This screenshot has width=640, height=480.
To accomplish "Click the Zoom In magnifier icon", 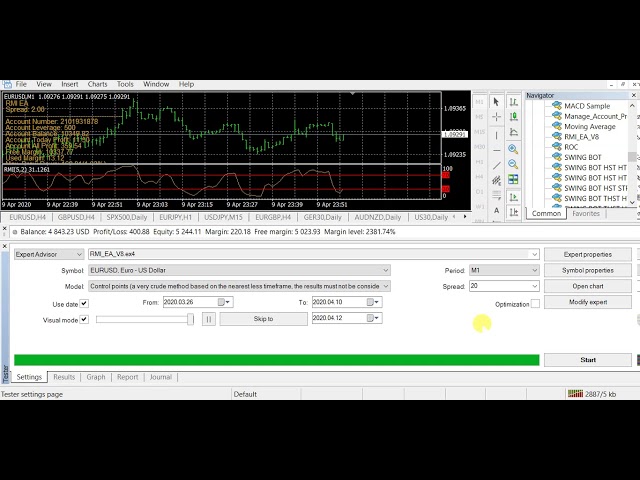I will (x=513, y=149).
